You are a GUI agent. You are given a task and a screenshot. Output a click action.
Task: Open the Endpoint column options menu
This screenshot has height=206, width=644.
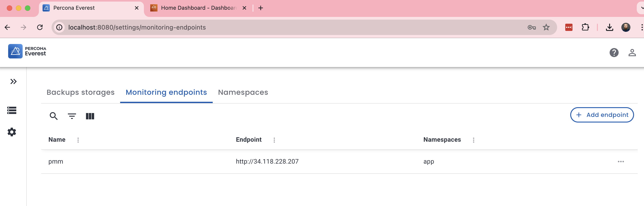click(x=274, y=140)
